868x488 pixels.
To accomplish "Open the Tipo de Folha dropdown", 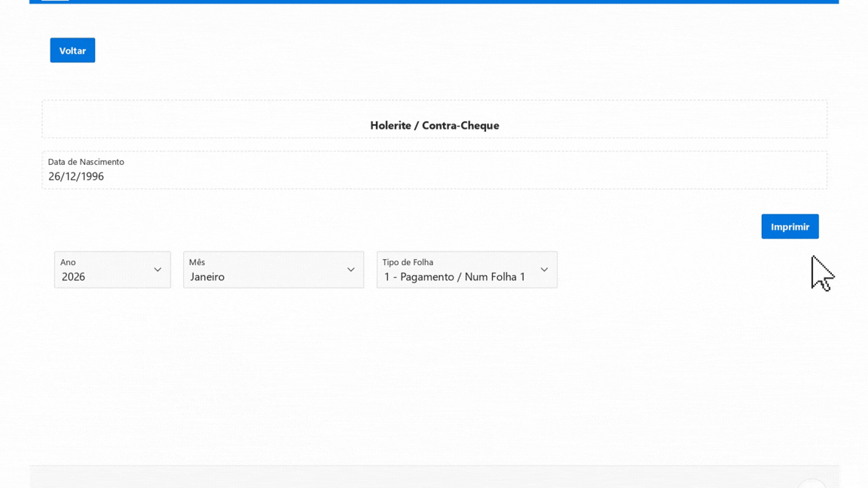I will (x=466, y=270).
